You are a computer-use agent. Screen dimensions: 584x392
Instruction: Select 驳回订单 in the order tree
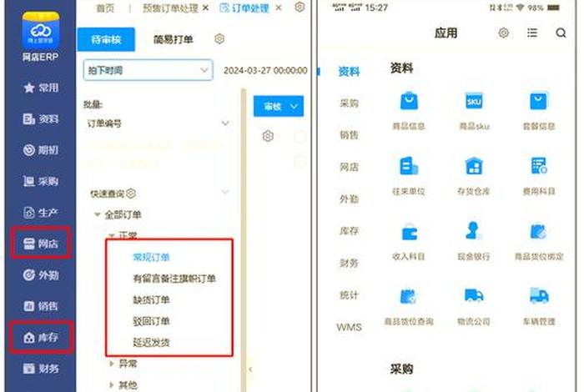(x=151, y=321)
